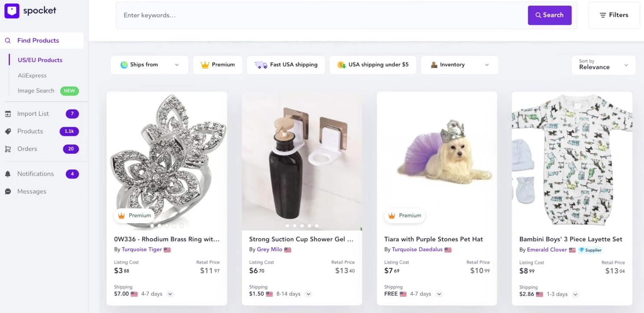Viewport: 644px width, 313px height.
Task: Expand the Ships from dropdown
Action: click(x=149, y=65)
